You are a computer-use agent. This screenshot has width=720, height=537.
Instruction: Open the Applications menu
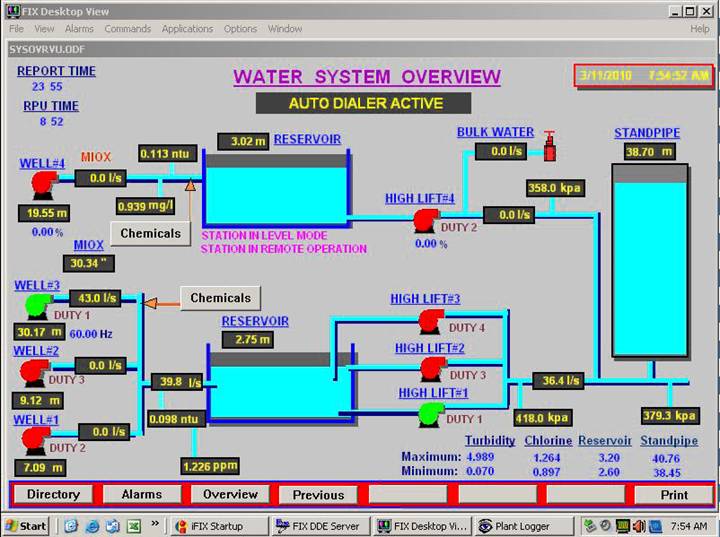click(187, 29)
